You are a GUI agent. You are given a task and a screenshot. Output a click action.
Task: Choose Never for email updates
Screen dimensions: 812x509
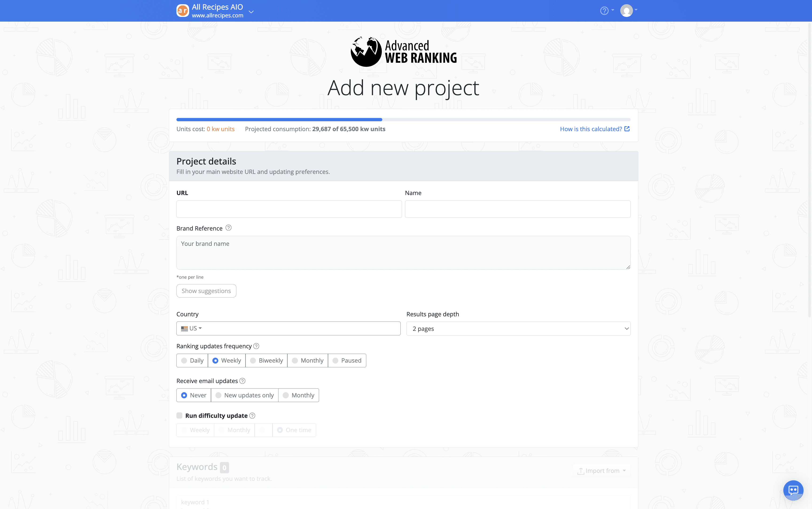point(194,395)
